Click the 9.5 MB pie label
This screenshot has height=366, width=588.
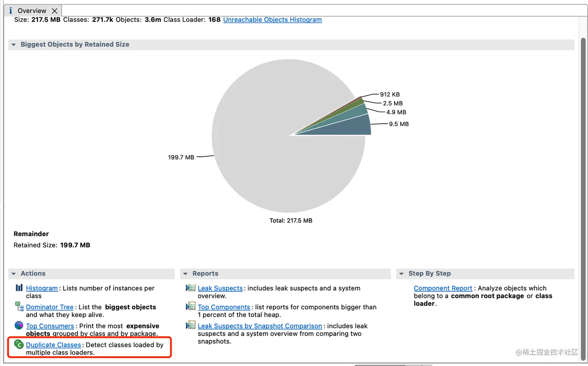pyautogui.click(x=399, y=124)
